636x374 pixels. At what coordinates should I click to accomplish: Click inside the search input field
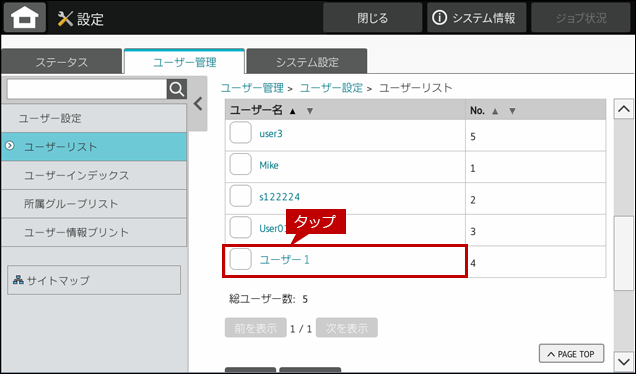click(87, 89)
